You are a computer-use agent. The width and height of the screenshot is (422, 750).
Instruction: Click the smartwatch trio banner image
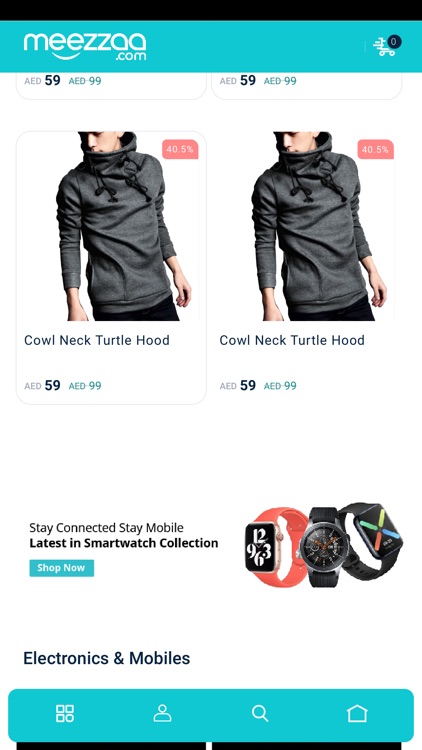[324, 545]
